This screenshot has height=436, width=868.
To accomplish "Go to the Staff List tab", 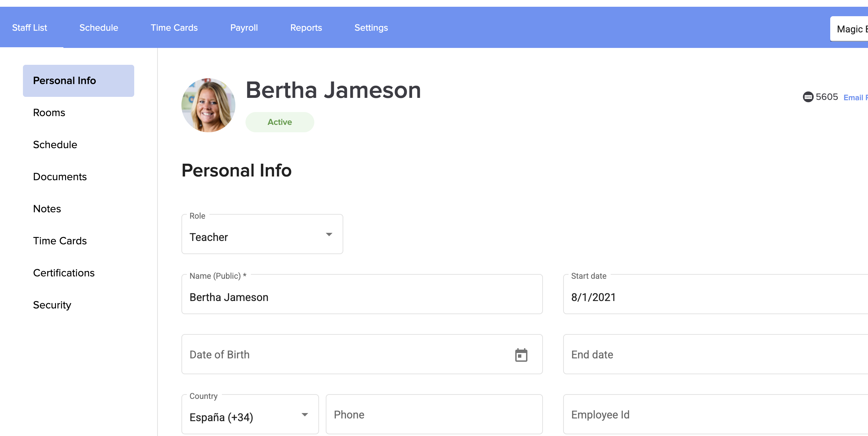I will (30, 28).
